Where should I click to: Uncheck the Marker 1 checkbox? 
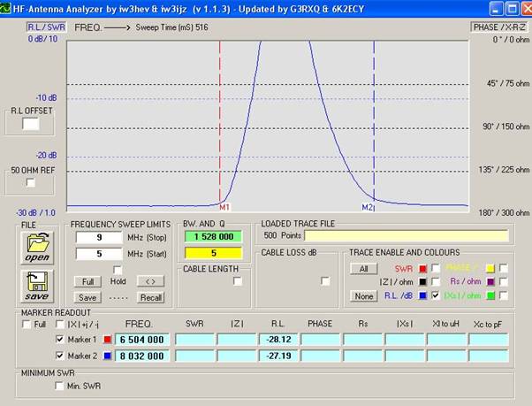[x=60, y=340]
